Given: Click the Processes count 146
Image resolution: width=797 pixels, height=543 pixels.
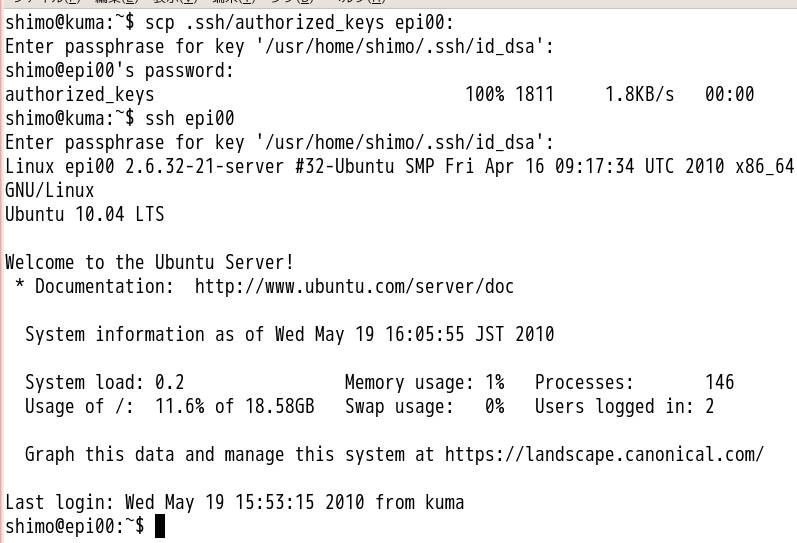Looking at the screenshot, I should pos(719,383).
